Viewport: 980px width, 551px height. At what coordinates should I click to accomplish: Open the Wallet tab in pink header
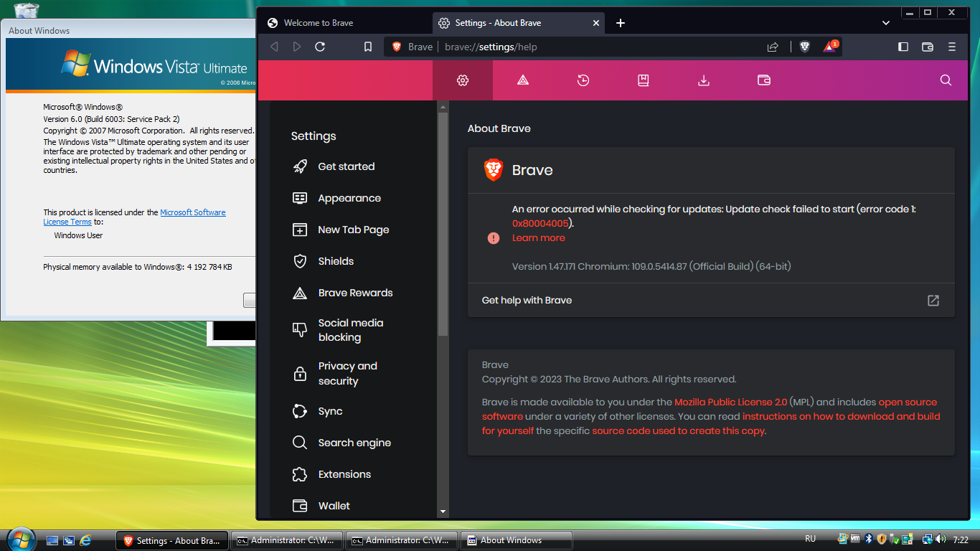click(x=764, y=80)
